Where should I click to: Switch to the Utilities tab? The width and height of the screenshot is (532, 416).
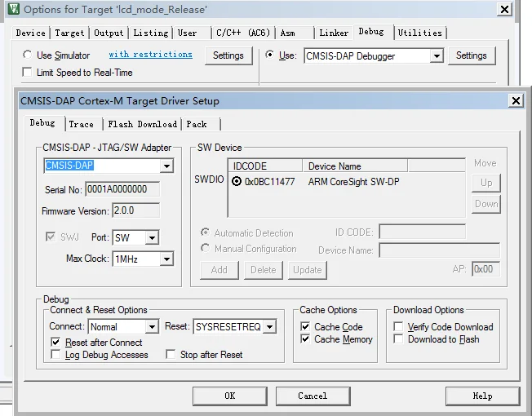(x=420, y=33)
